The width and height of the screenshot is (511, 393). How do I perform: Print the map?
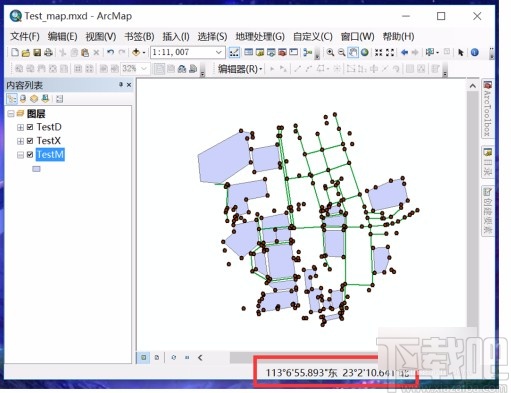pyautogui.click(x=48, y=52)
